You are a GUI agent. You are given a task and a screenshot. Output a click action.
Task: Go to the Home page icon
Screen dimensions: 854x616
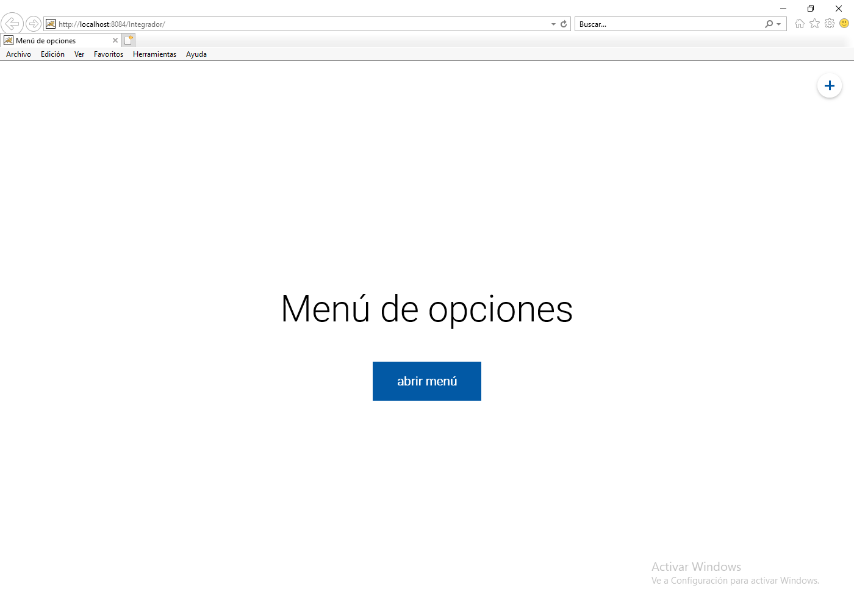800,24
